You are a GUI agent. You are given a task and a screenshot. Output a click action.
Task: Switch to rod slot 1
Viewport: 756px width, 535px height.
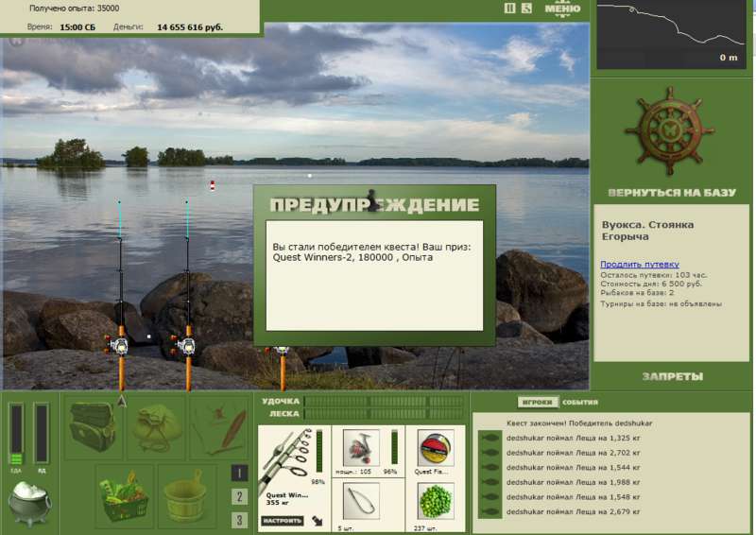pyautogui.click(x=240, y=474)
